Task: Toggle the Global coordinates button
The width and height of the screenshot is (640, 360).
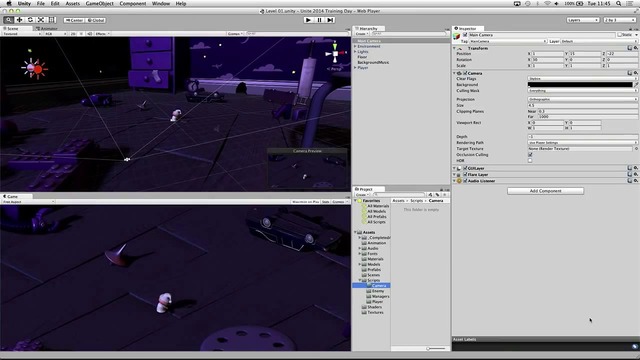Action: (x=96, y=20)
